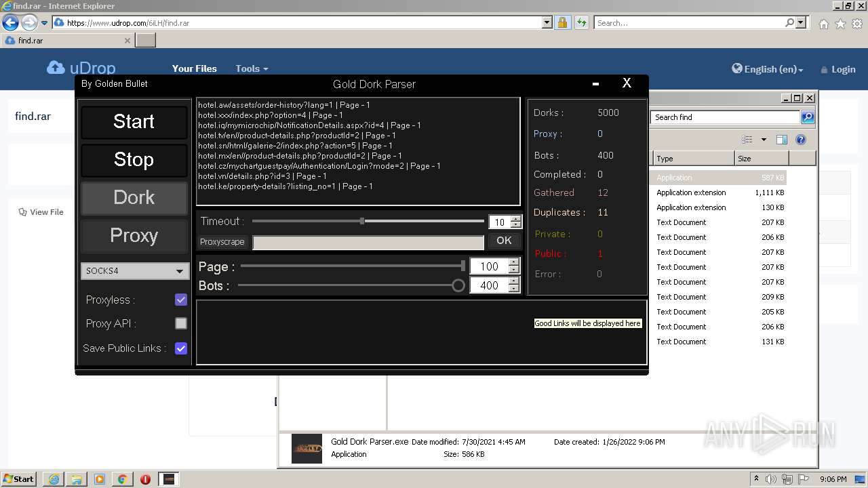
Task: Click the Dork button
Action: coord(134,198)
